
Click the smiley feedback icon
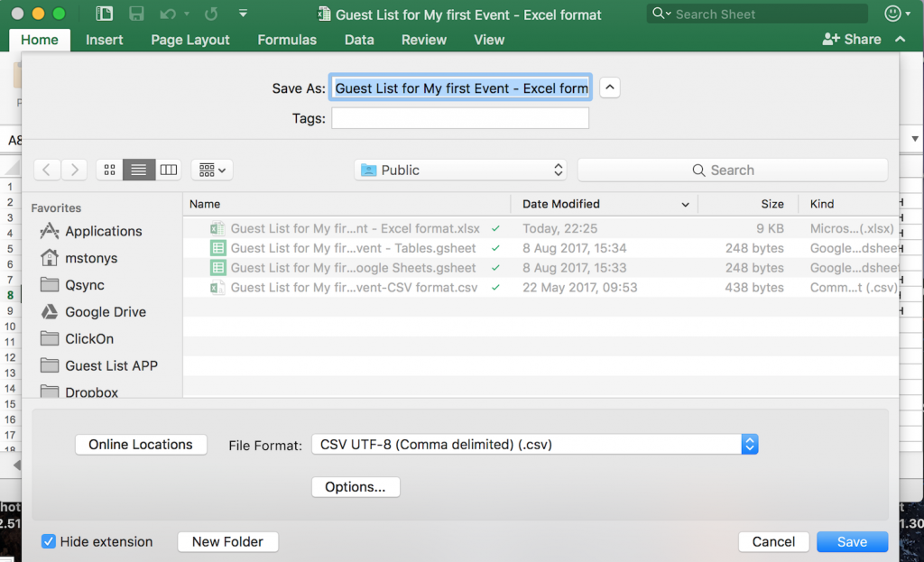(x=893, y=13)
